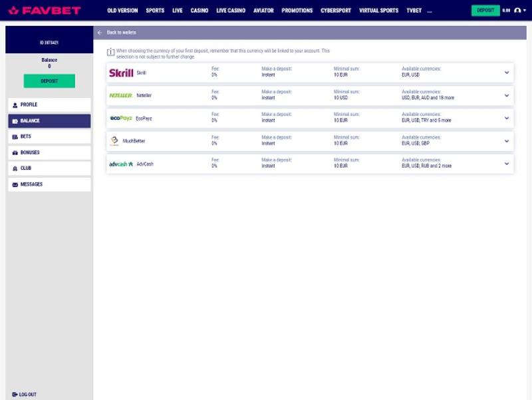
Task: Click the MuchBetter logo icon
Action: click(114, 140)
